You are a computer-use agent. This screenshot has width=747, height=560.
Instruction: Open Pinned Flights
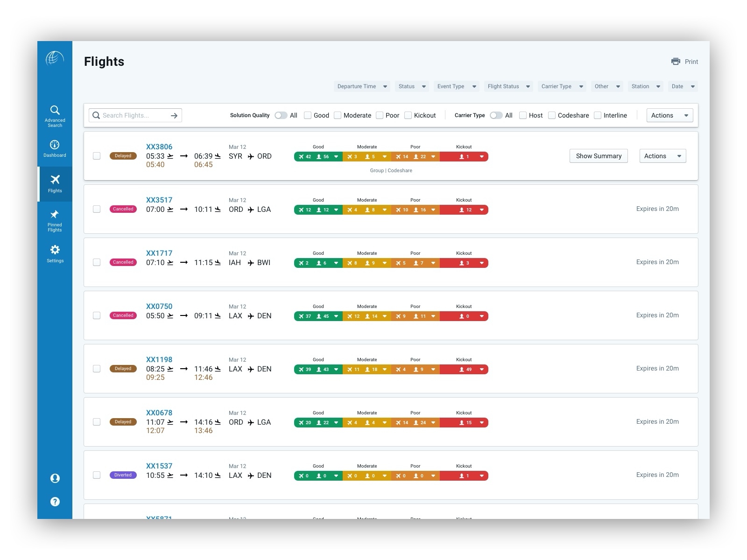pos(55,219)
